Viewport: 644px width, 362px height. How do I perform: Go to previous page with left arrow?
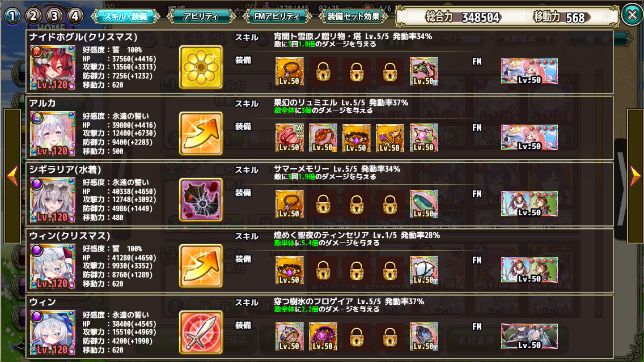[x=12, y=176]
